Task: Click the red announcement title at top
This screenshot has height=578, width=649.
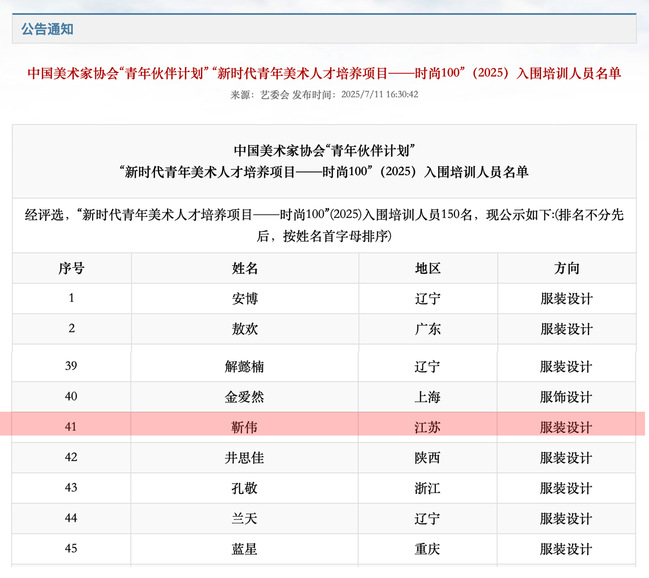Action: pos(324,73)
